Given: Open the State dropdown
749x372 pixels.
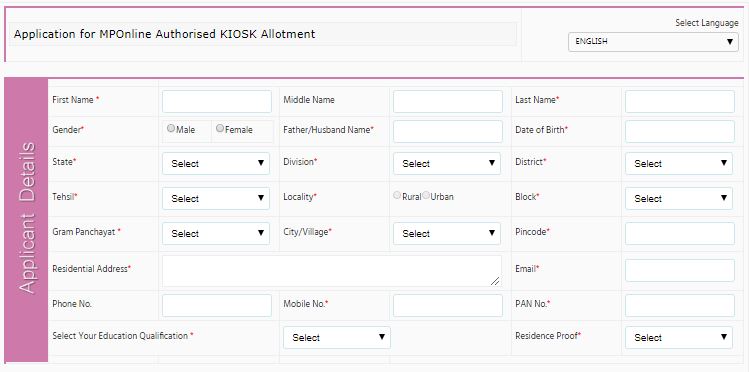Looking at the screenshot, I should 216,163.
